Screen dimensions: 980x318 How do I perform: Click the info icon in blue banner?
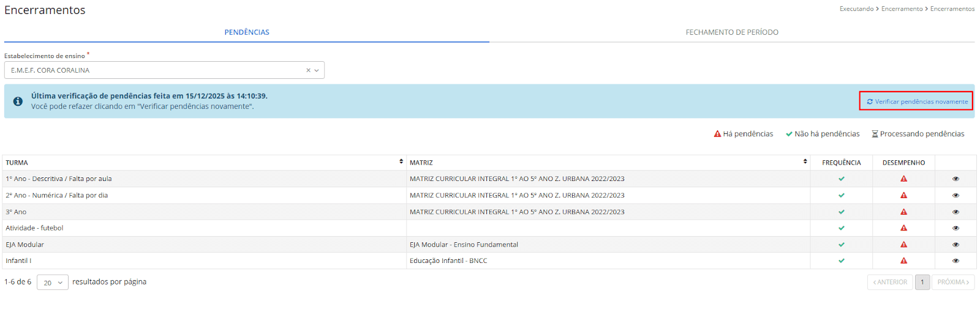(x=18, y=102)
